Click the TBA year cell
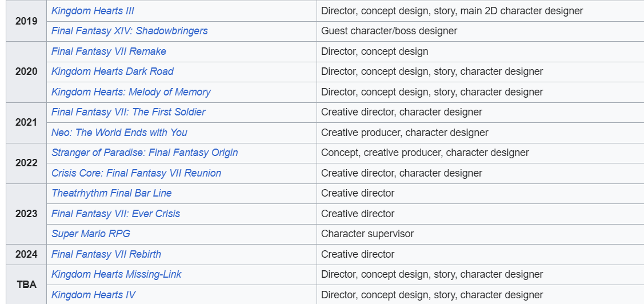The width and height of the screenshot is (644, 304). [26, 284]
